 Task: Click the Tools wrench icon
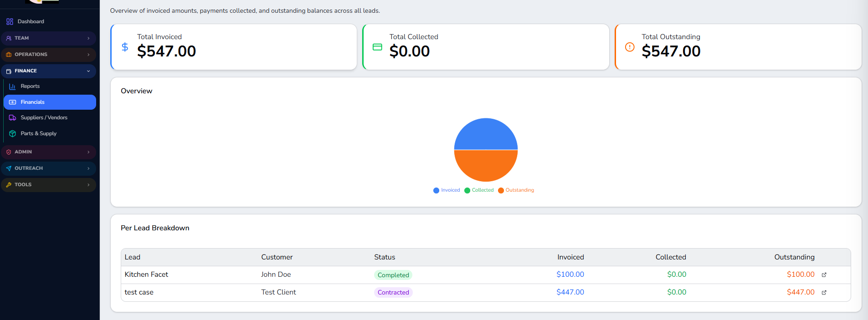point(9,185)
